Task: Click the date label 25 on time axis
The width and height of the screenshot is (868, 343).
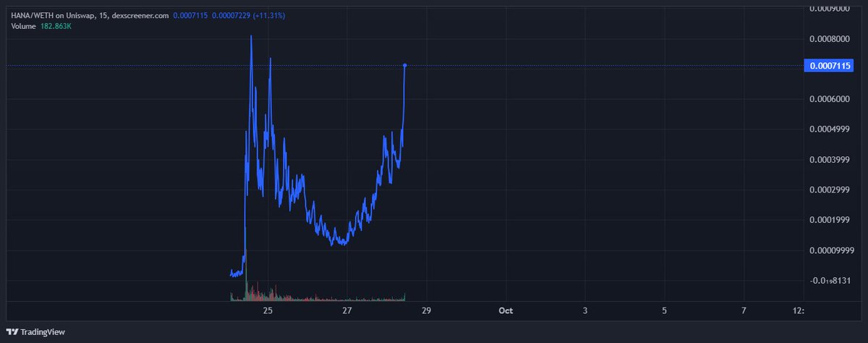Action: (x=268, y=310)
